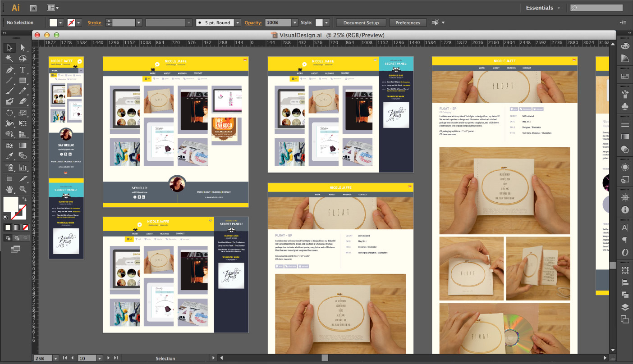Pick the Eyedropper tool
The image size is (633, 364).
[x=9, y=156]
